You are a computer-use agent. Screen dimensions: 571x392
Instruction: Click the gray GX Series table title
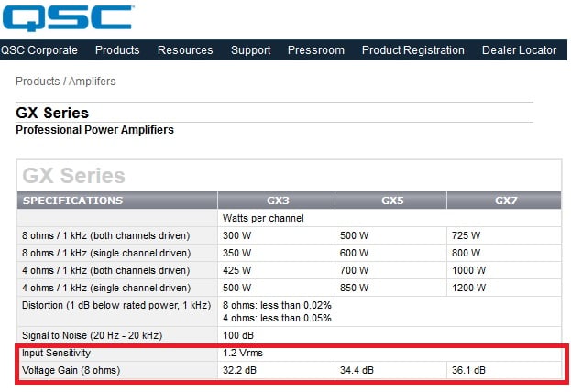(73, 176)
